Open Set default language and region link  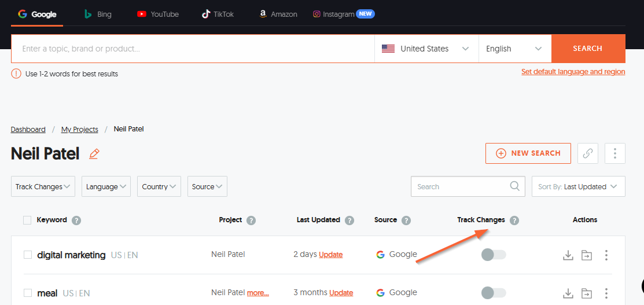pos(573,72)
